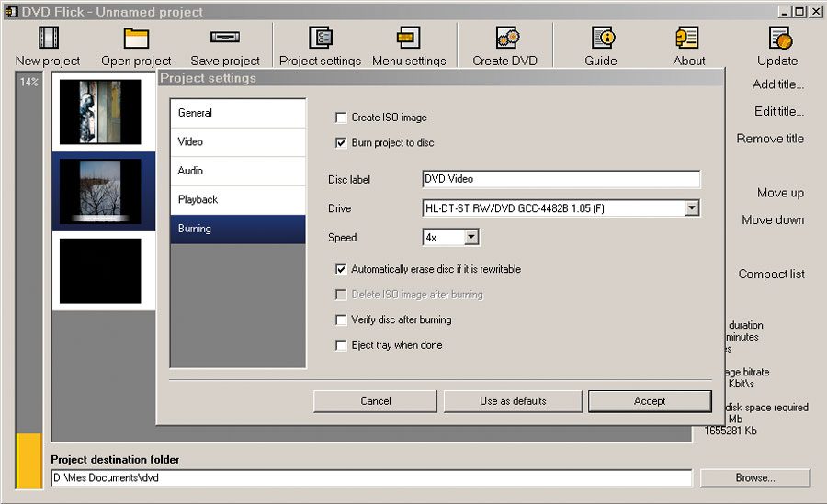
Task: Click the Project settings dialog title bar
Action: 440,78
